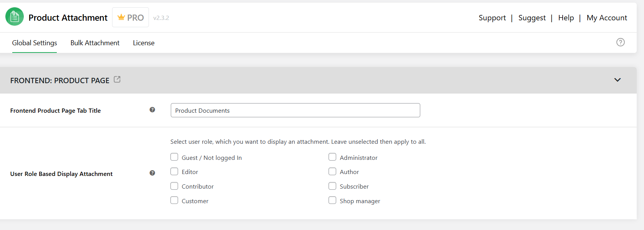Check the Administrator user role
This screenshot has width=644, height=230.
click(332, 157)
